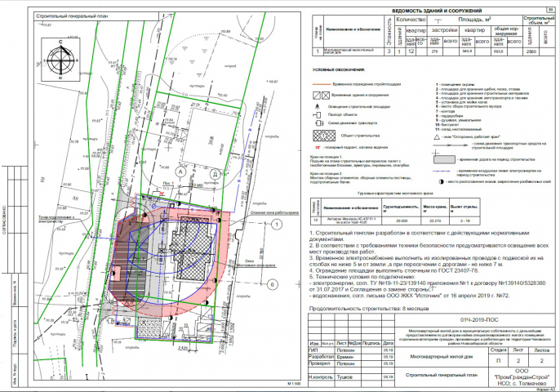Select the 22 210 crane mass cell

tap(435, 220)
